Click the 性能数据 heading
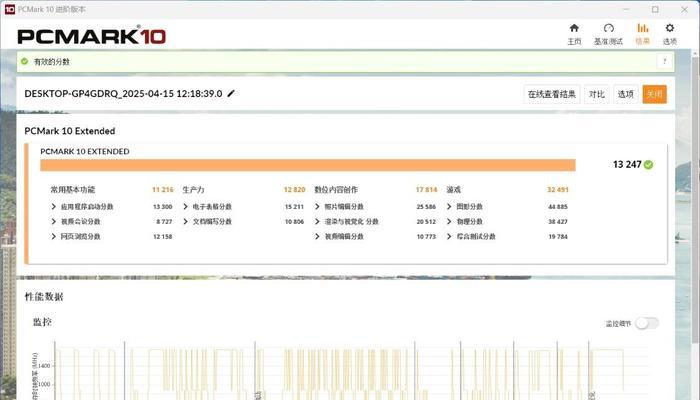This screenshot has height=400, width=700. (44, 296)
